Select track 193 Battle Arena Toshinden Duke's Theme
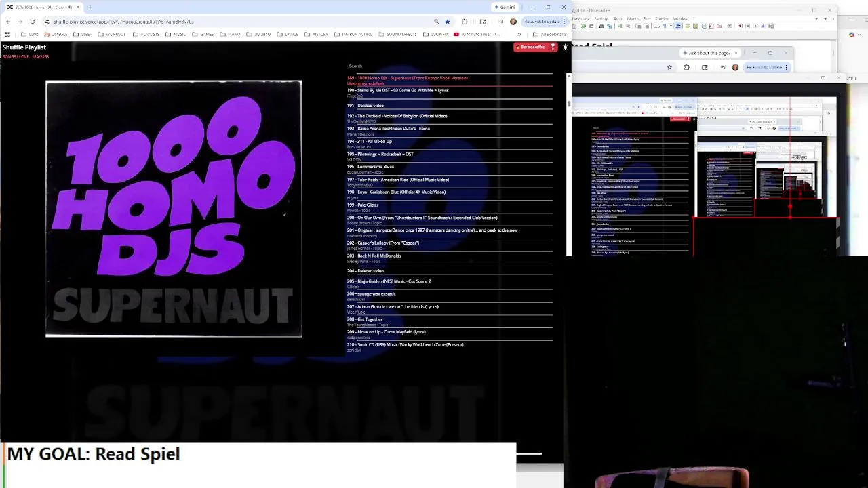This screenshot has width=868, height=488. tap(450, 131)
